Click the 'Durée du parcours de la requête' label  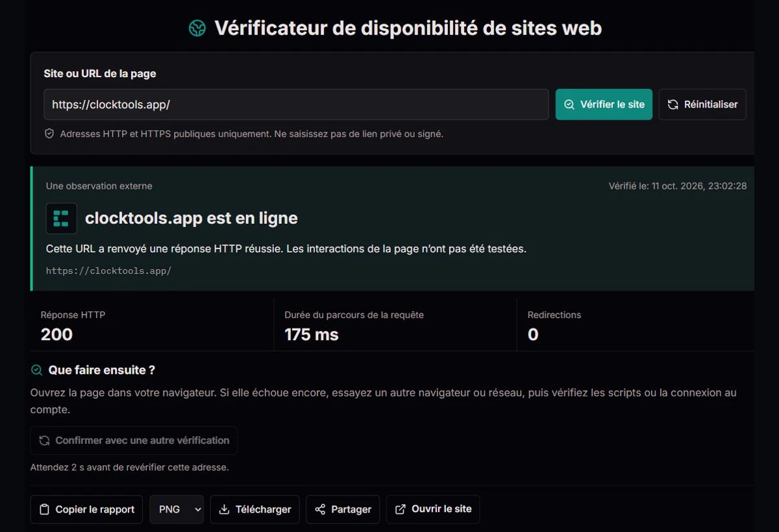coord(354,315)
